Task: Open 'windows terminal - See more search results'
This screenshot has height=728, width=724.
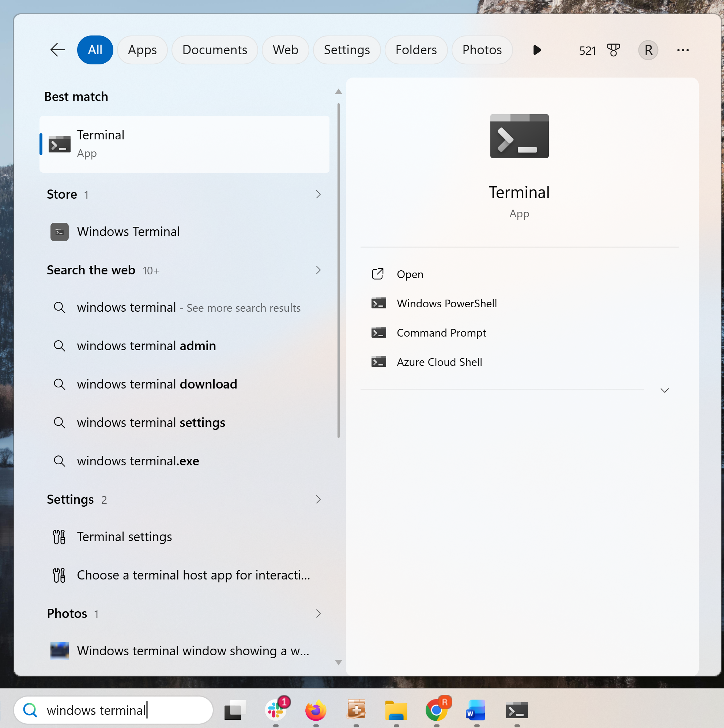Action: (x=184, y=307)
